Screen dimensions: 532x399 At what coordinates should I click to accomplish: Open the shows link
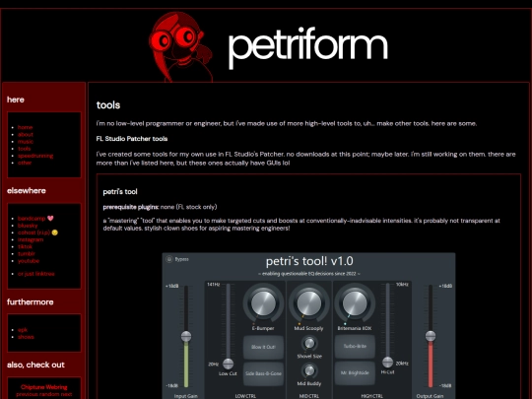tap(26, 337)
